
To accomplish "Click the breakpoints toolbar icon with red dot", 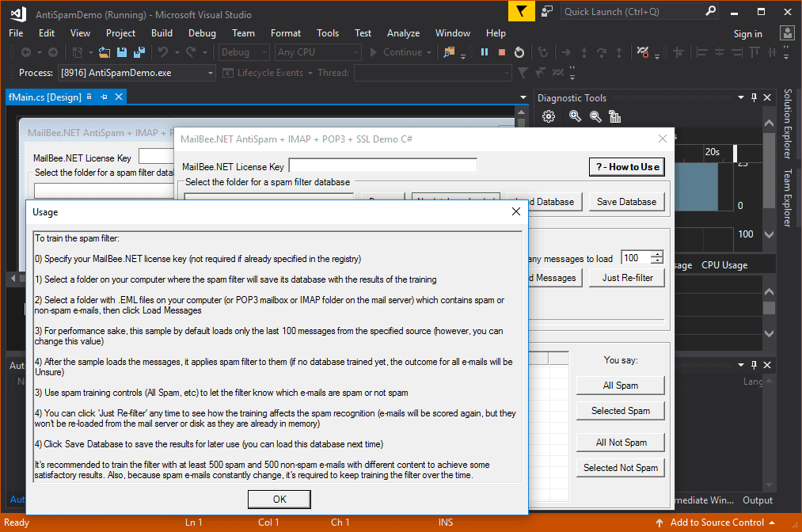I will tap(642, 52).
